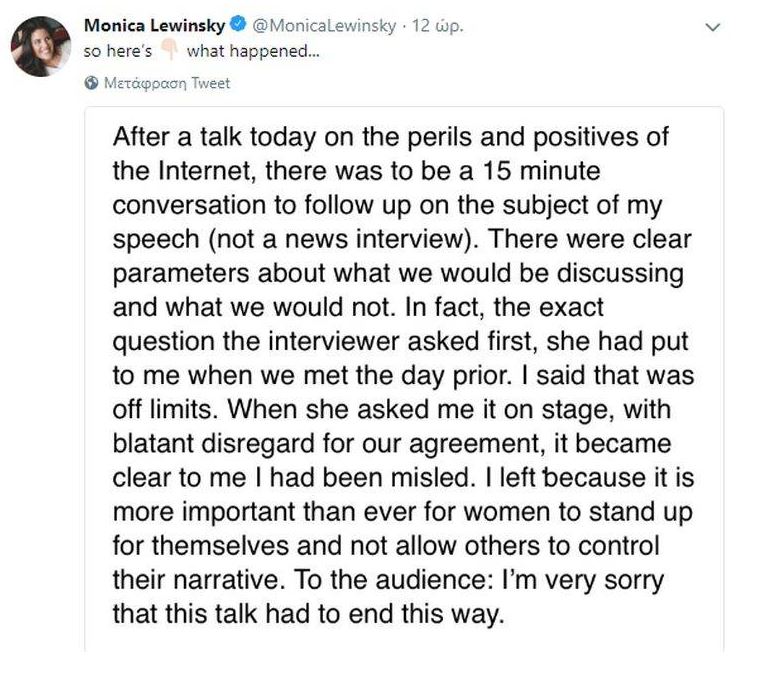Click the words "off limits" in statement
The image size is (767, 675).
point(164,409)
